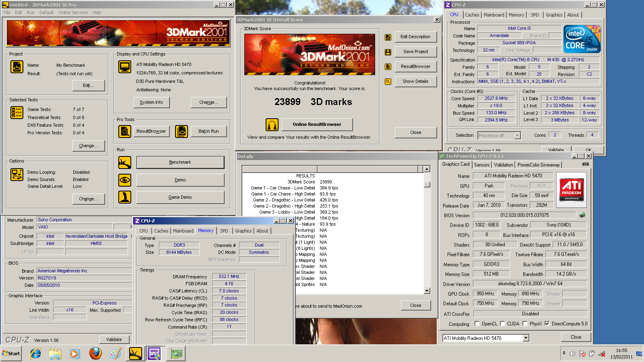Image resolution: width=644 pixels, height=362 pixels.
Task: Click the ResultBrowser icon in score window
Action: pyautogui.click(x=388, y=67)
